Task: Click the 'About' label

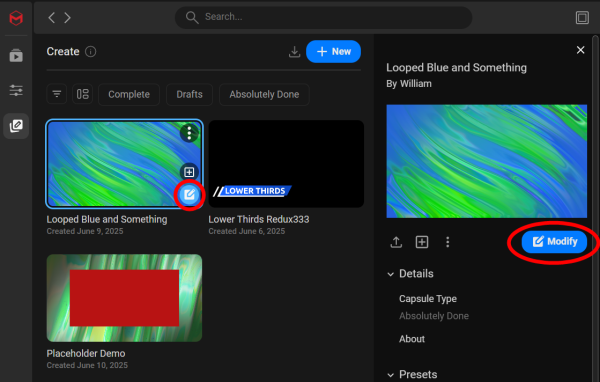Action: [412, 339]
